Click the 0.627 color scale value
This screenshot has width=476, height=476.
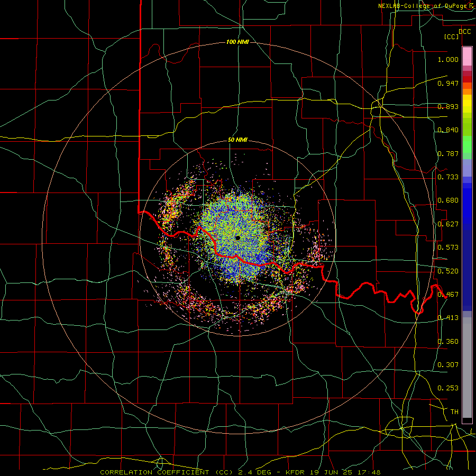pos(448,224)
